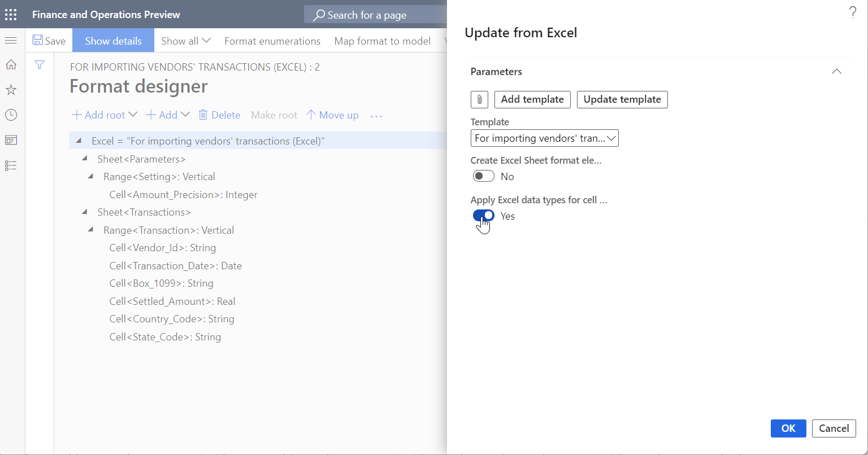Switch to Format enumerations

(x=272, y=41)
